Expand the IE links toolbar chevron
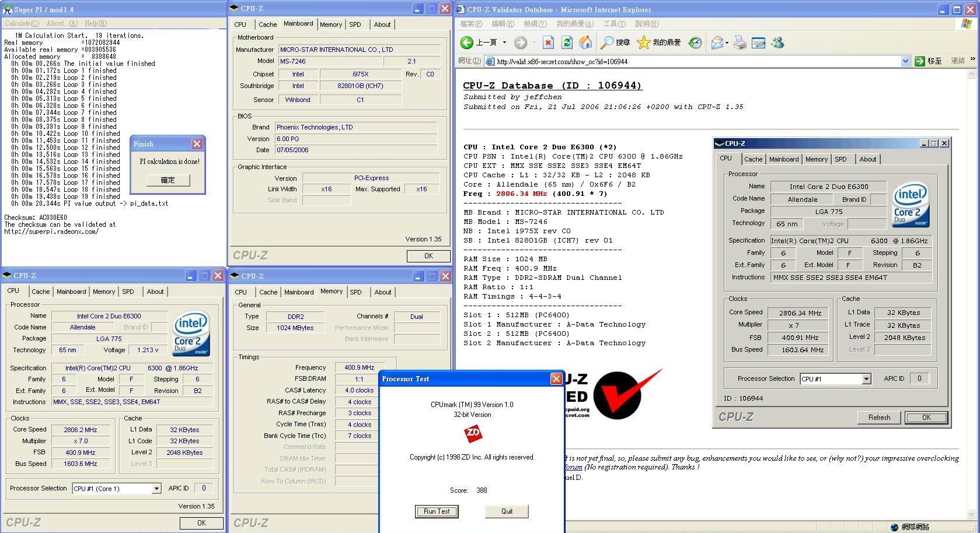This screenshot has height=533, width=980. (972, 59)
